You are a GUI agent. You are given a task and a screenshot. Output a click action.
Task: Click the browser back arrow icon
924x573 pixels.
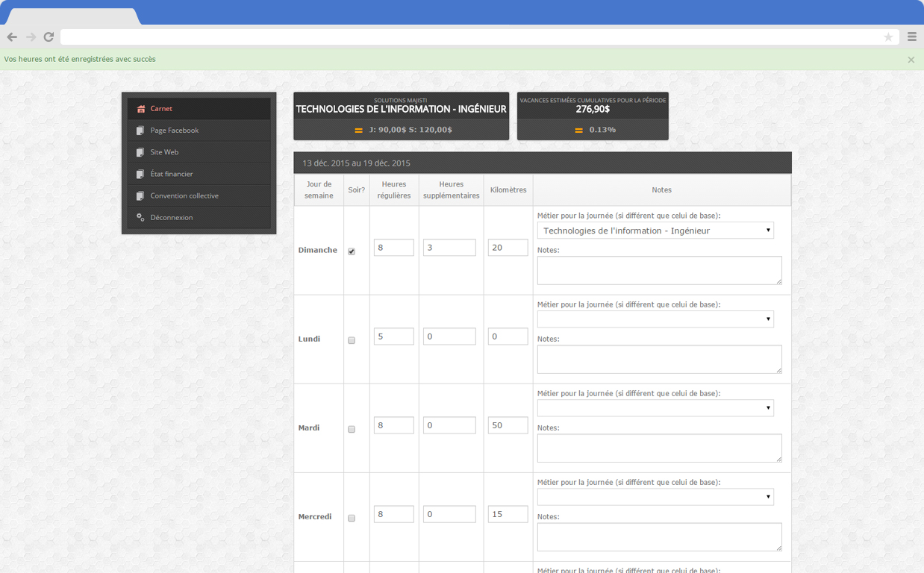(12, 37)
